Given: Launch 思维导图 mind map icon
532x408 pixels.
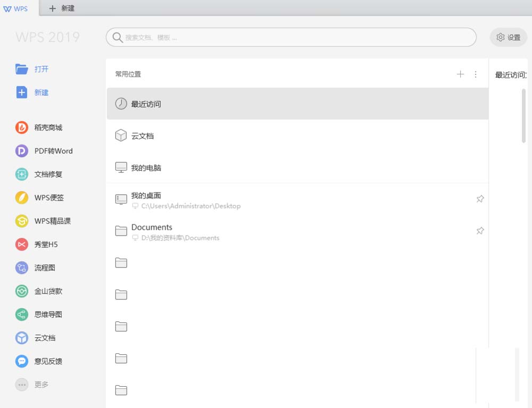Looking at the screenshot, I should [x=22, y=314].
